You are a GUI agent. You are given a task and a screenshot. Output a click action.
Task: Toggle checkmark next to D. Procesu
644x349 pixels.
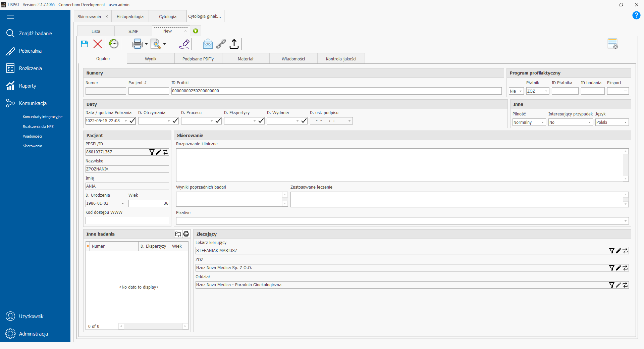(218, 121)
